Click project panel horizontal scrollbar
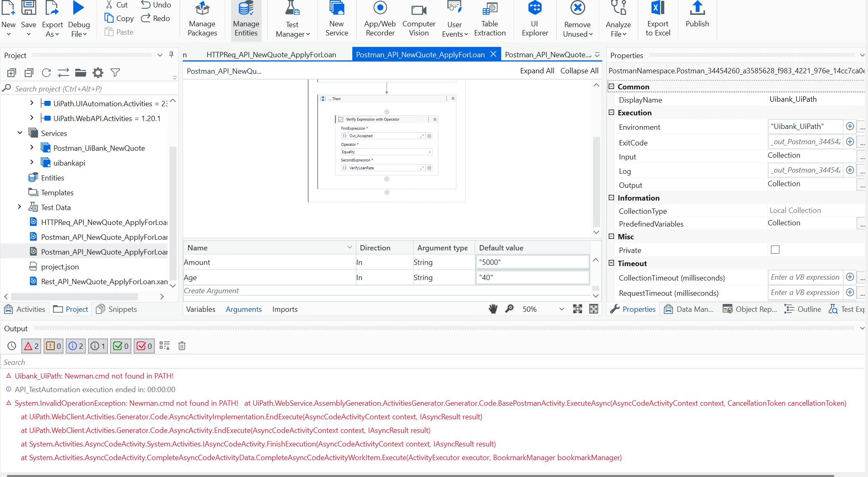The image size is (868, 477). tap(74, 297)
